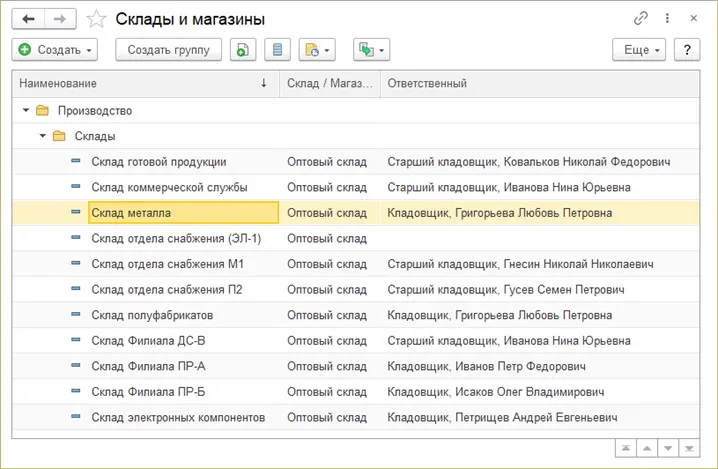
Task: Collapse the Производство folder
Action: click(26, 110)
